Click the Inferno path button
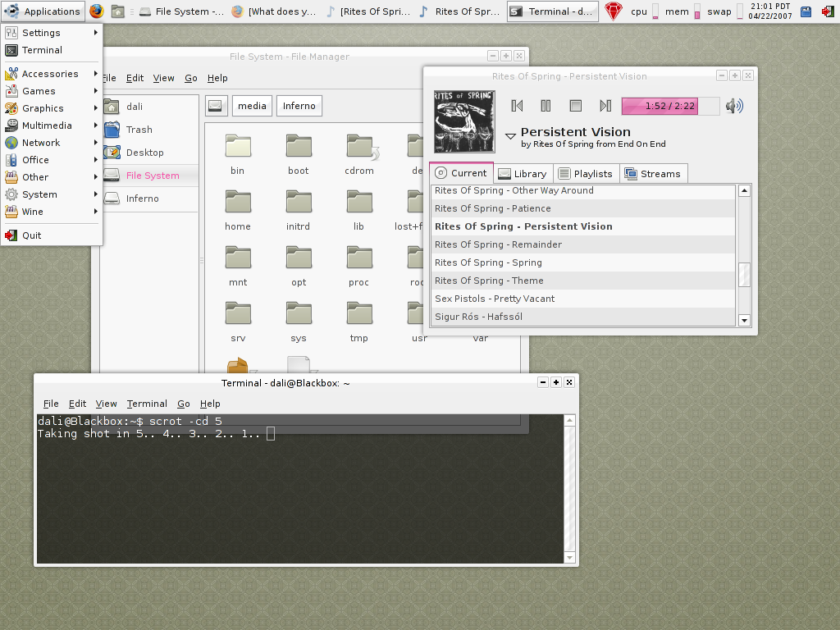 coord(299,106)
